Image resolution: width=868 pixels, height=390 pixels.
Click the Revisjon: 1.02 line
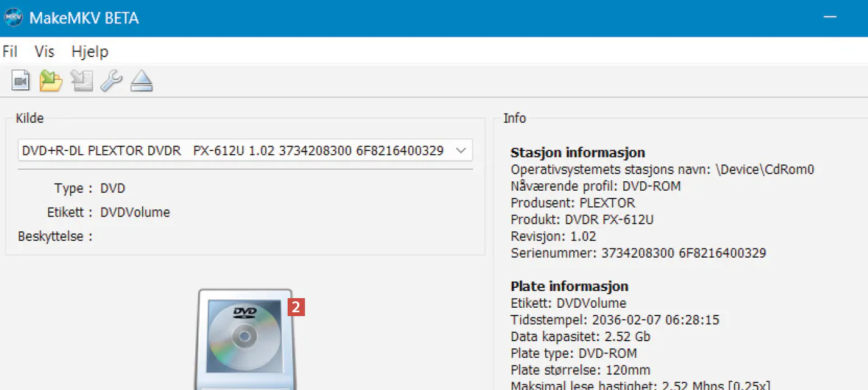[553, 236]
